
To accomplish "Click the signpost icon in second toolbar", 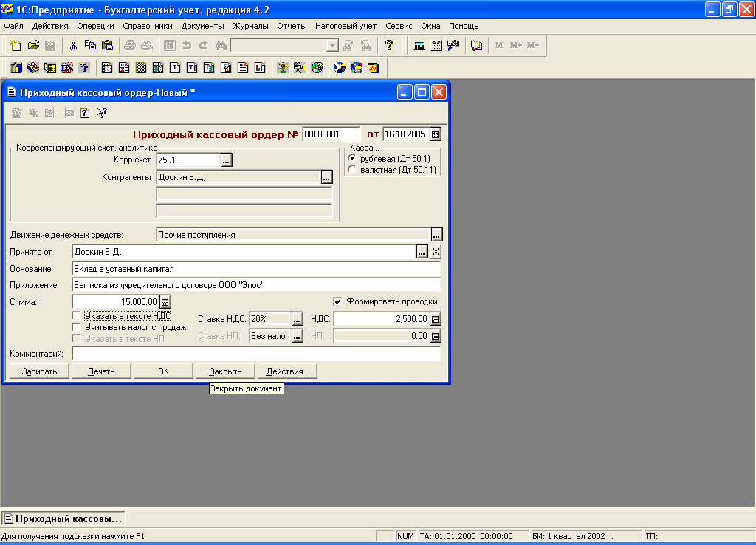I will (x=283, y=68).
